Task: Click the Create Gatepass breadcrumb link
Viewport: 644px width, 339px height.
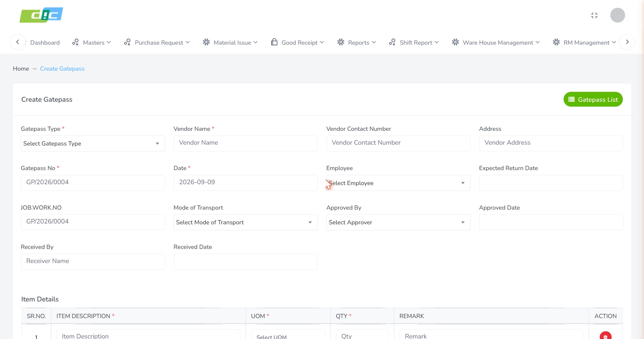Action: tap(62, 69)
